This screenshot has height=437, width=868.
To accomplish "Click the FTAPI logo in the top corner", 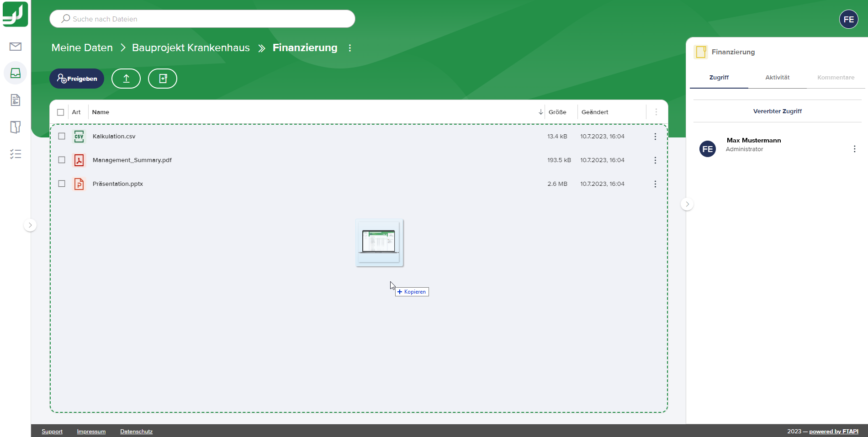I will [14, 14].
